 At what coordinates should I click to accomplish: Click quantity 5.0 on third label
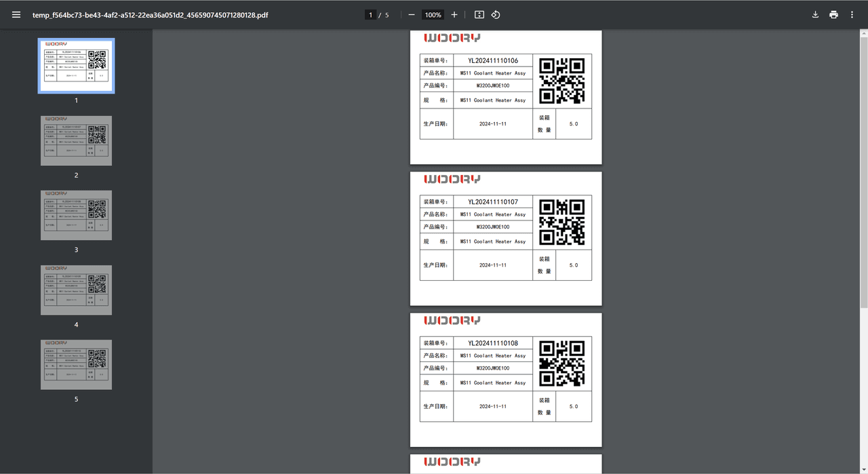pyautogui.click(x=574, y=406)
